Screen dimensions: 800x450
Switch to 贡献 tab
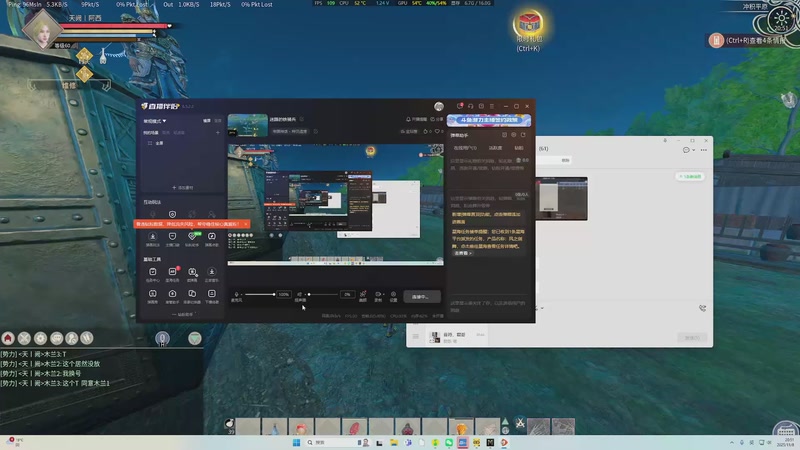coord(519,148)
